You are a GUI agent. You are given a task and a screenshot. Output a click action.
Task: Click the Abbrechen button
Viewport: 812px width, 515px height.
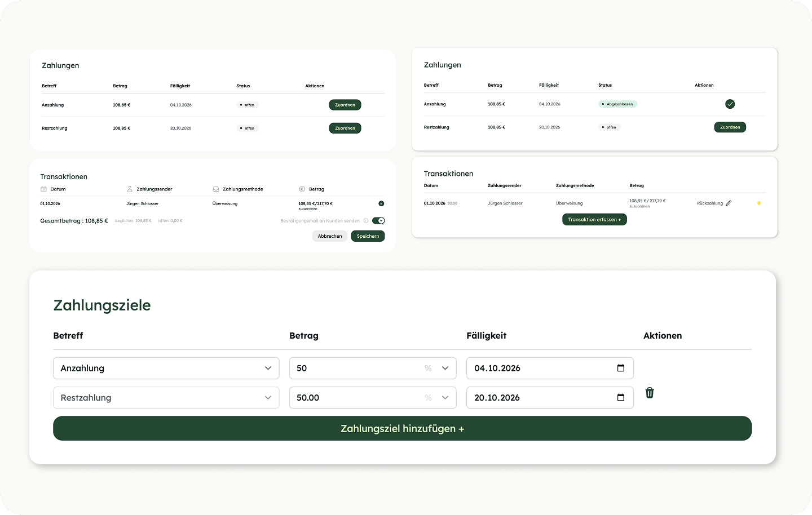[x=329, y=236]
